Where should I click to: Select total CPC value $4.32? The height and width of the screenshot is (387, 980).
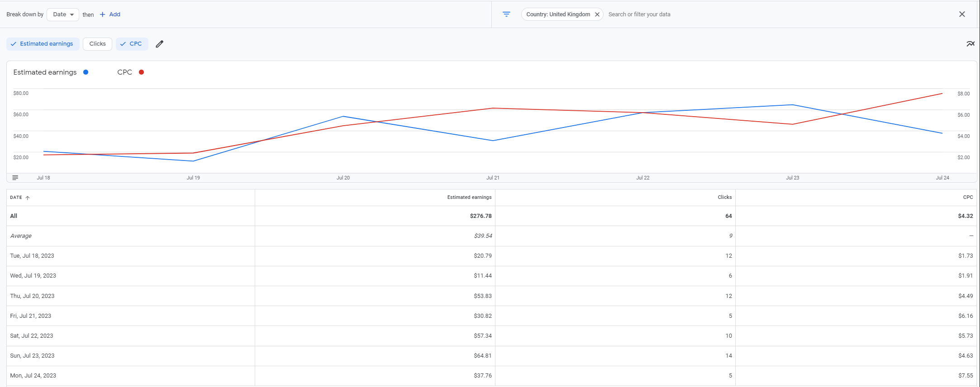965,216
